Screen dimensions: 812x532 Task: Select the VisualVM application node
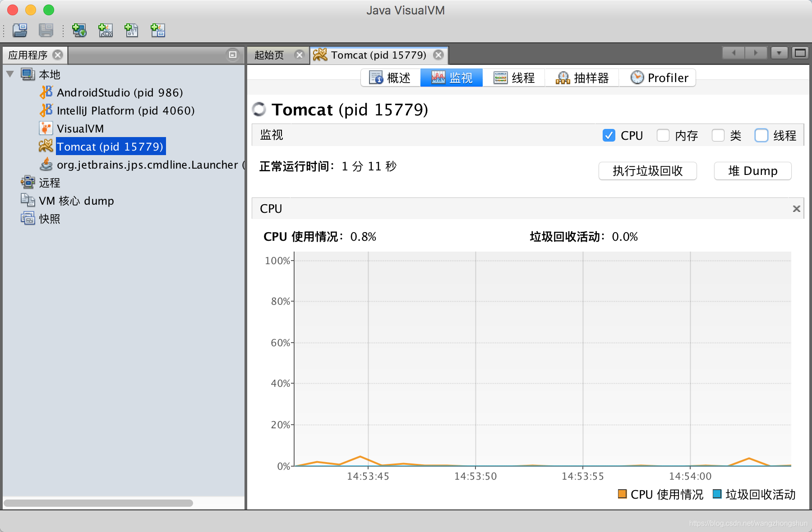click(x=80, y=128)
